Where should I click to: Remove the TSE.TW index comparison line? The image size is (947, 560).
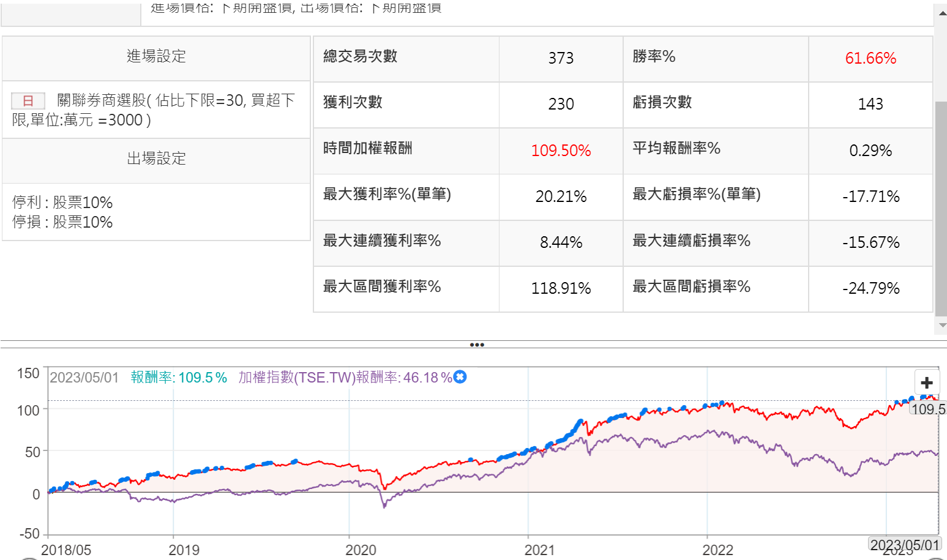pyautogui.click(x=460, y=377)
